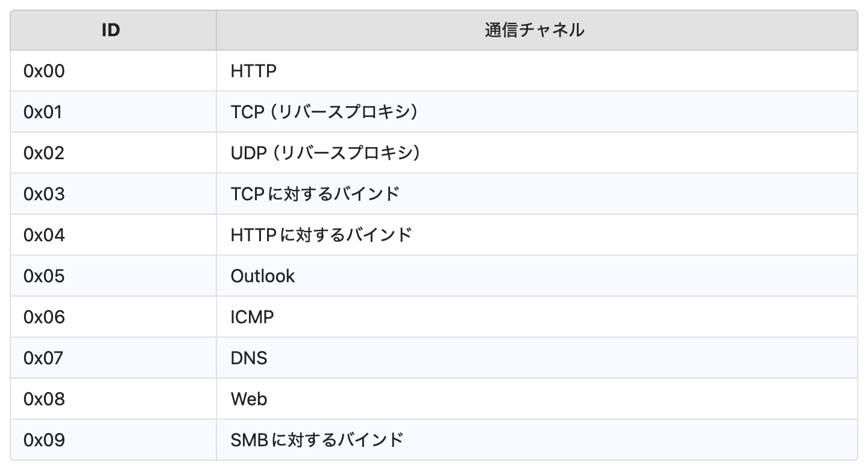Select the 0x03 ID cell

44,194
